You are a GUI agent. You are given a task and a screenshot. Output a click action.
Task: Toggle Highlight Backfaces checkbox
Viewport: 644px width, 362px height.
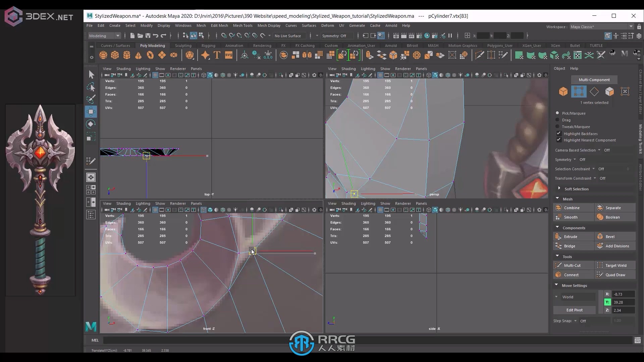click(558, 133)
